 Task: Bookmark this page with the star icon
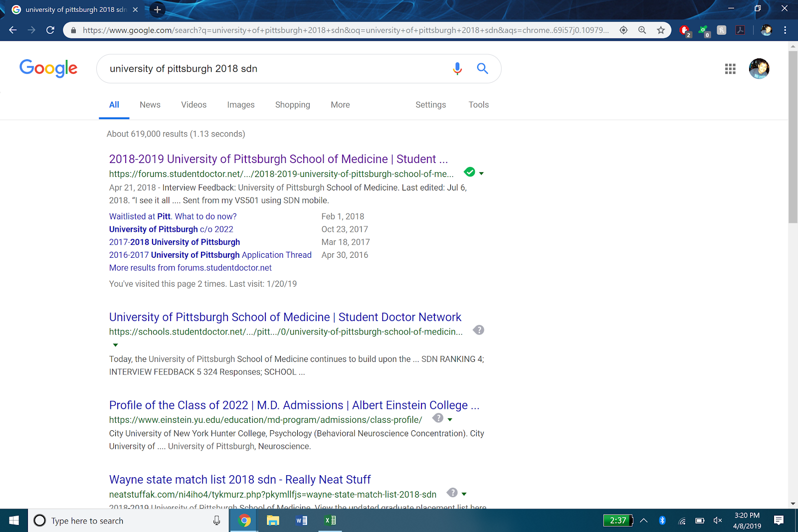pos(661,30)
